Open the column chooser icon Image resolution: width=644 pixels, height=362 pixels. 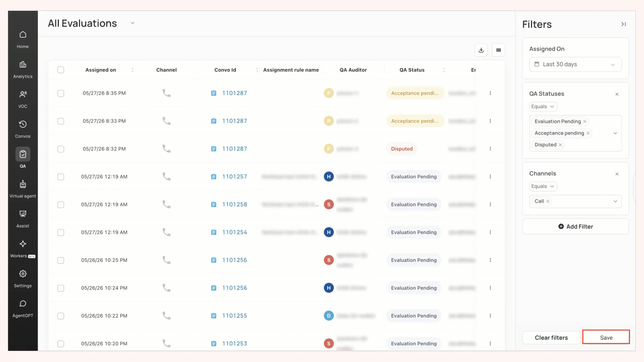(x=498, y=50)
